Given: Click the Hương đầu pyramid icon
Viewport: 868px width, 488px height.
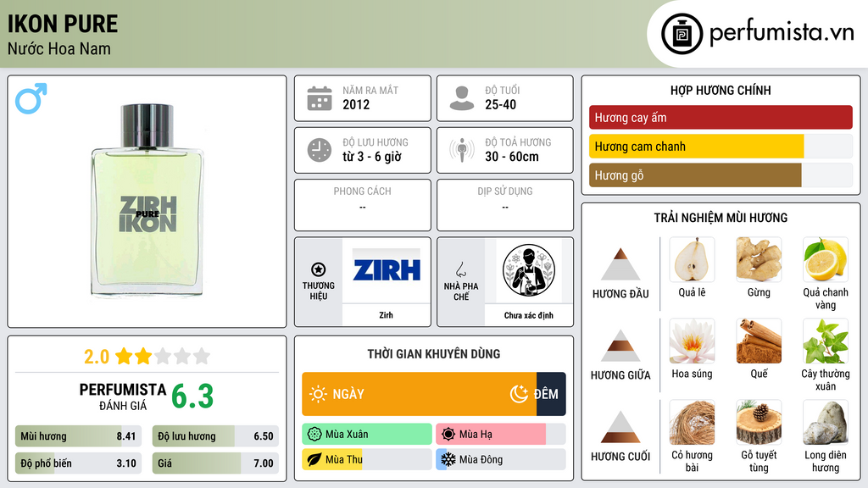Looking at the screenshot, I should tap(620, 264).
